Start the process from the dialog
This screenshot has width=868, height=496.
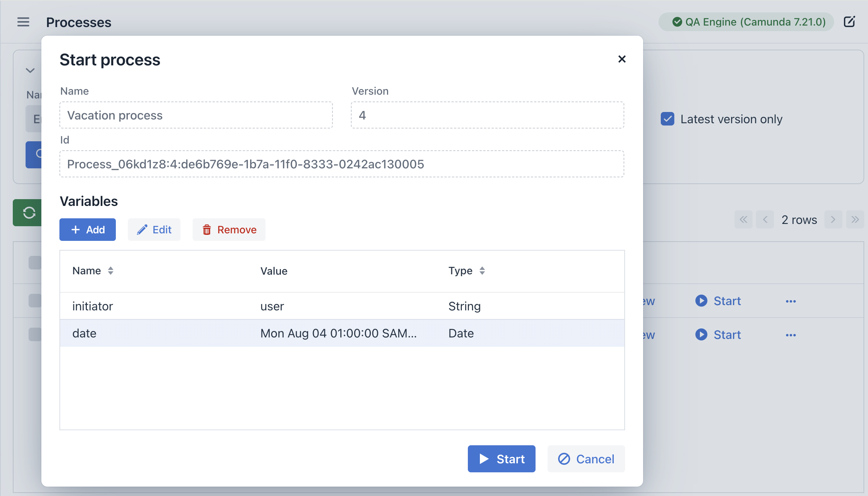click(x=502, y=459)
